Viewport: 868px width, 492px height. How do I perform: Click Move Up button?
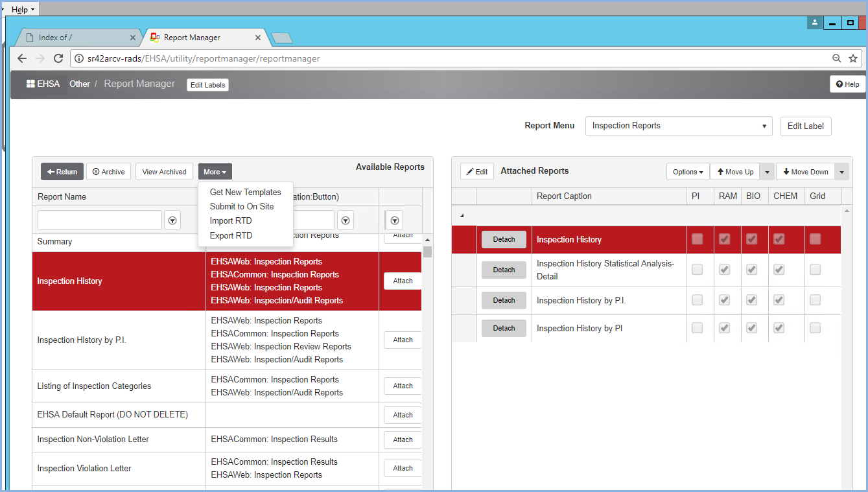735,172
